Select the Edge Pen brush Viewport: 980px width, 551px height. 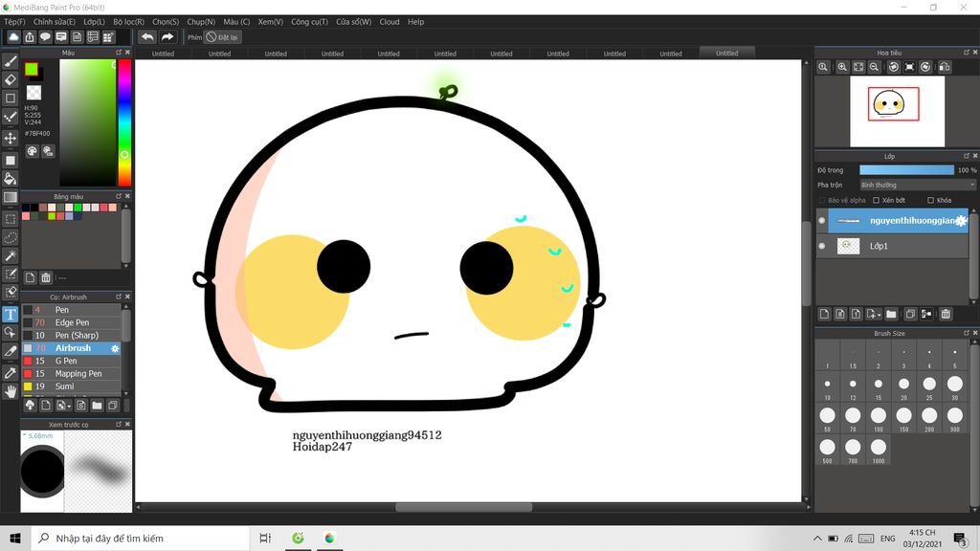pyautogui.click(x=72, y=322)
